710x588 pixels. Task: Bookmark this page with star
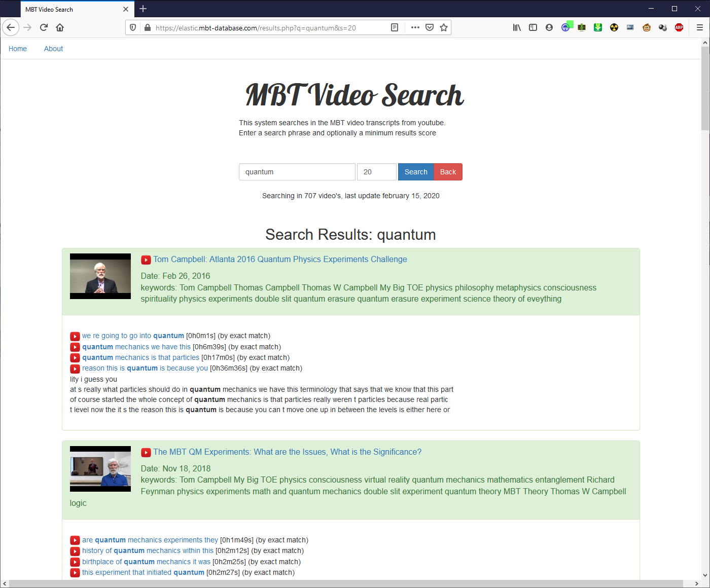[x=444, y=27]
